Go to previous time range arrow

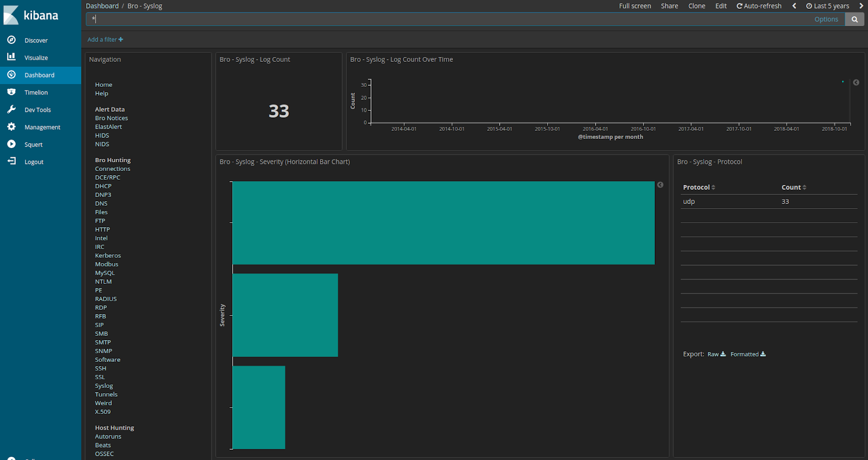pos(794,6)
